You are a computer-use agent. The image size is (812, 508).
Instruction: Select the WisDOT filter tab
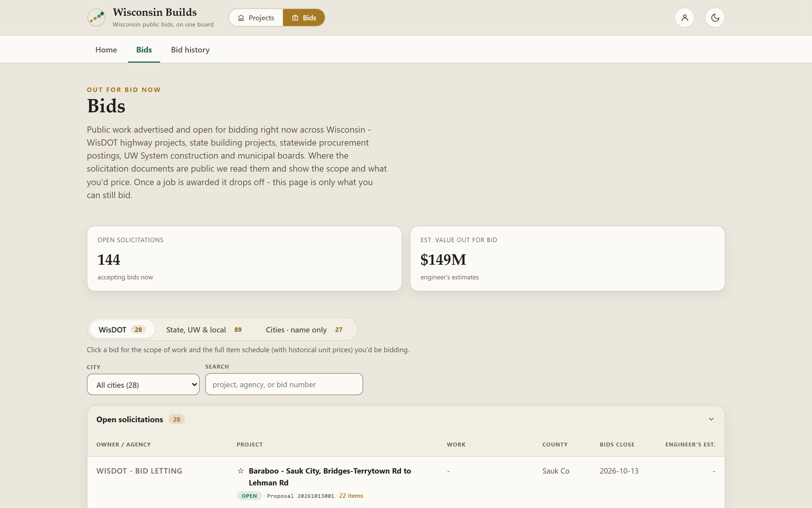click(x=122, y=330)
